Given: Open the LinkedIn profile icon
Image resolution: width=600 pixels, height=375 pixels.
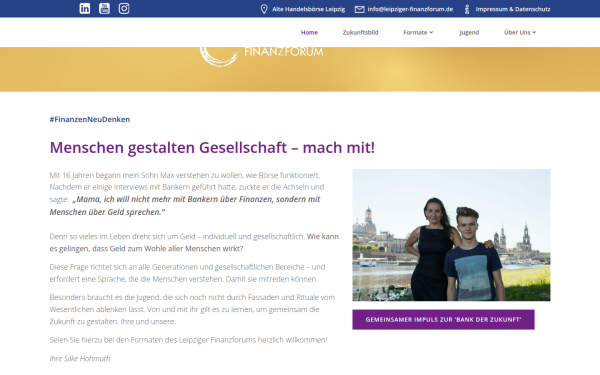Looking at the screenshot, I should click(x=85, y=8).
